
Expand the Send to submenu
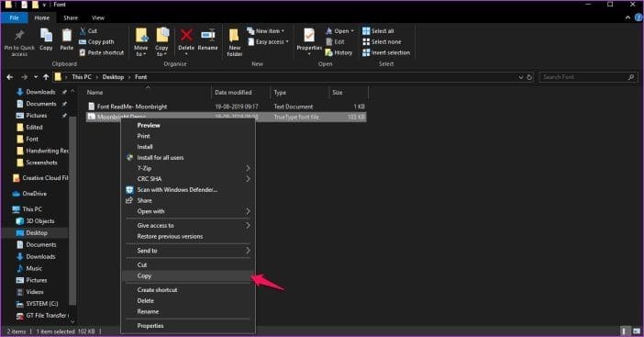(x=188, y=251)
